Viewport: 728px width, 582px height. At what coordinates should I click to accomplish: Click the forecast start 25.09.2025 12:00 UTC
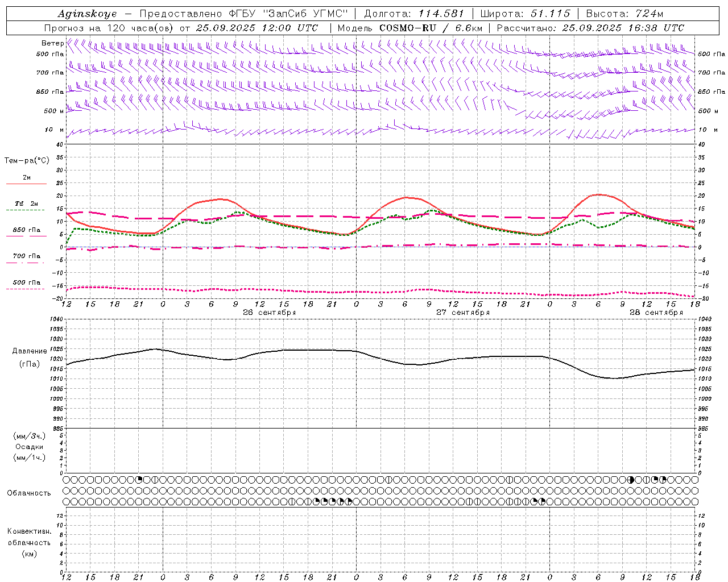coord(257,28)
